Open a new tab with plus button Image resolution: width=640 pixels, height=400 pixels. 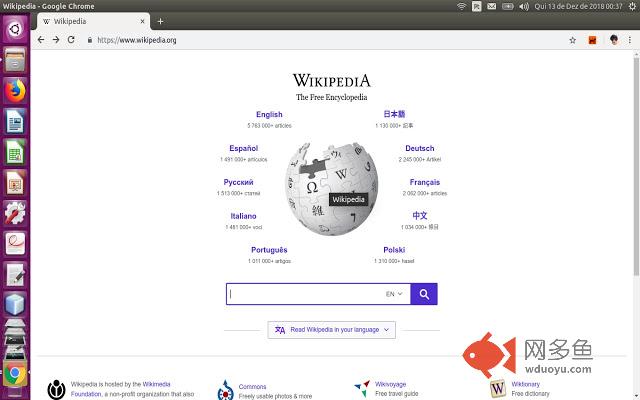click(x=160, y=21)
